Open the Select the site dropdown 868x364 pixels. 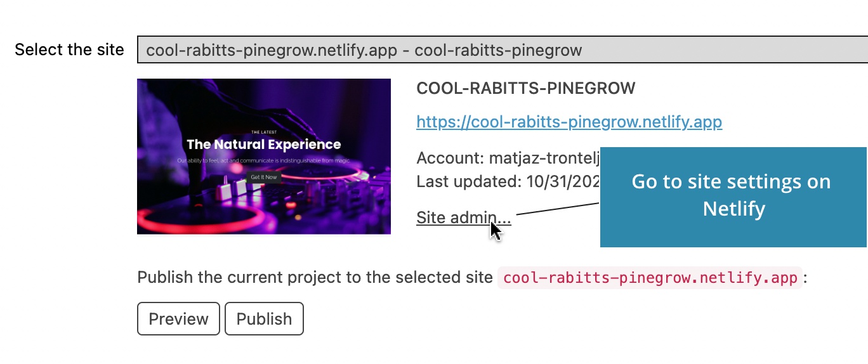[x=503, y=50]
